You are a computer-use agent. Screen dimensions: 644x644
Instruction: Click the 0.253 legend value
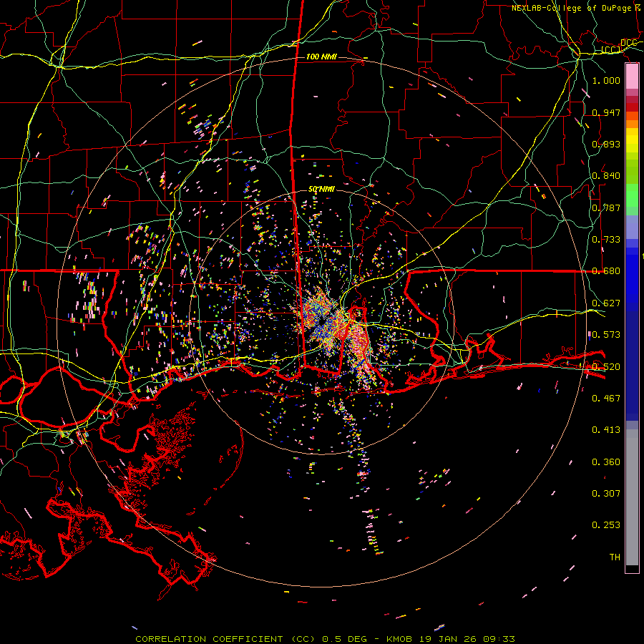pos(606,525)
